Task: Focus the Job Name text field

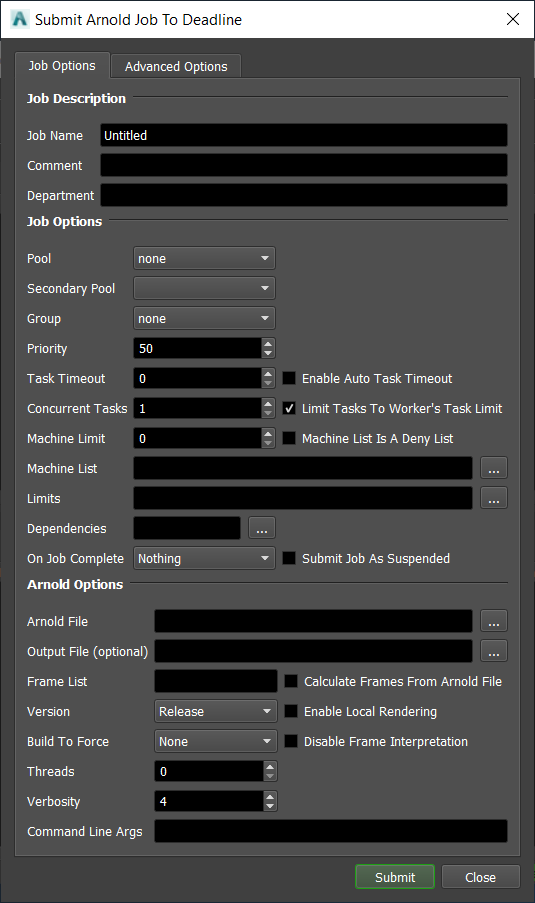Action: click(x=304, y=135)
